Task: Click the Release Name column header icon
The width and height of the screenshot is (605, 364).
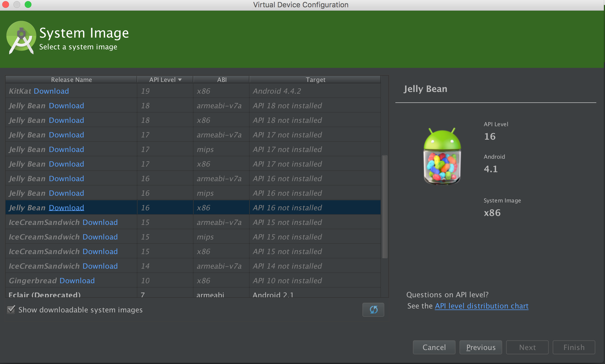Action: (x=71, y=79)
